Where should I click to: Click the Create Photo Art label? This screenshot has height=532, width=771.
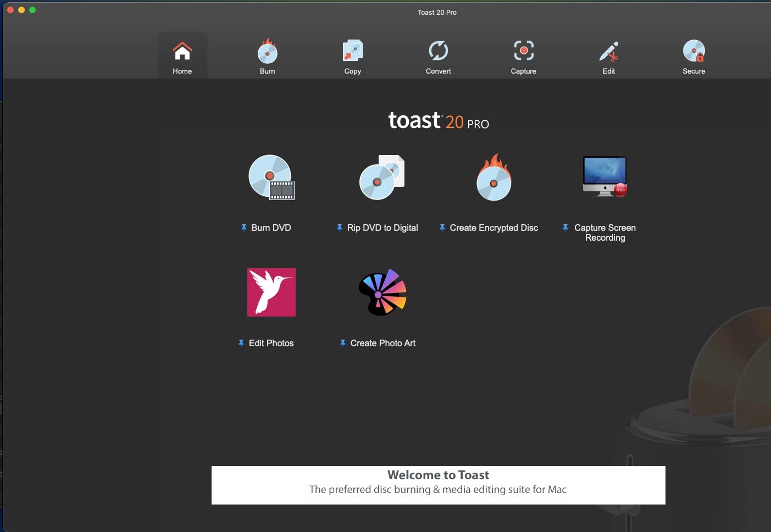(x=383, y=343)
